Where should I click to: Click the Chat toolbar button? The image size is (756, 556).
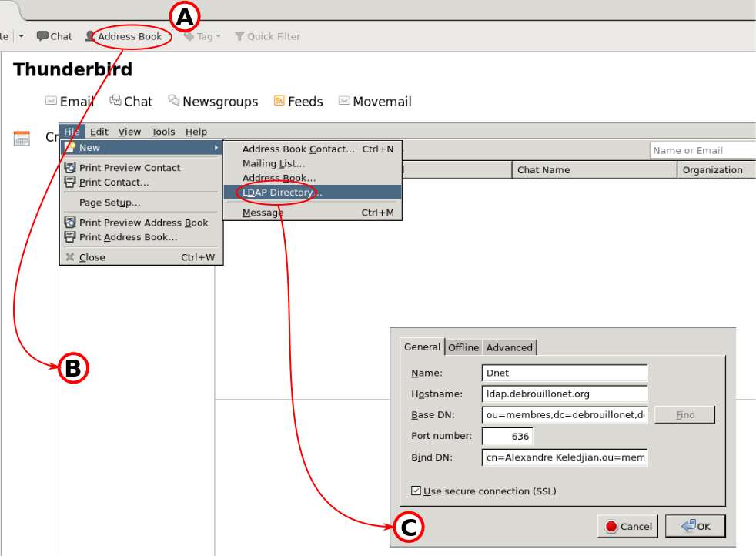[55, 37]
